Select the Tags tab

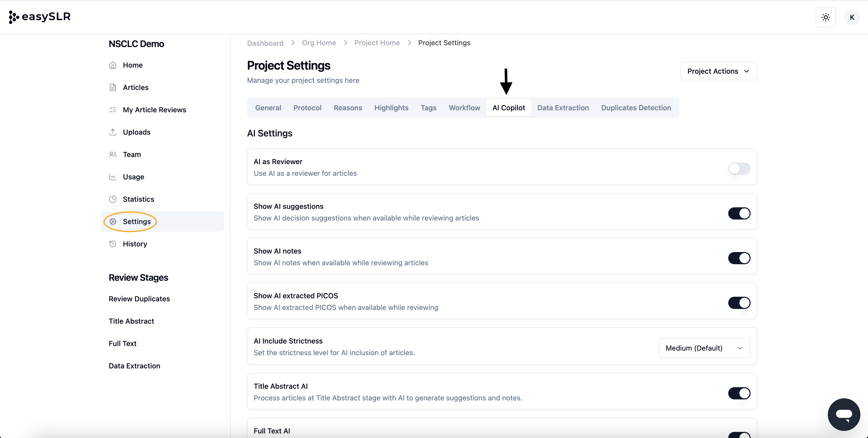[x=428, y=108]
